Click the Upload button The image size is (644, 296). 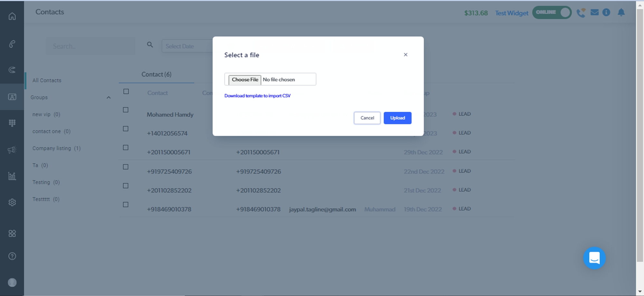coord(397,118)
